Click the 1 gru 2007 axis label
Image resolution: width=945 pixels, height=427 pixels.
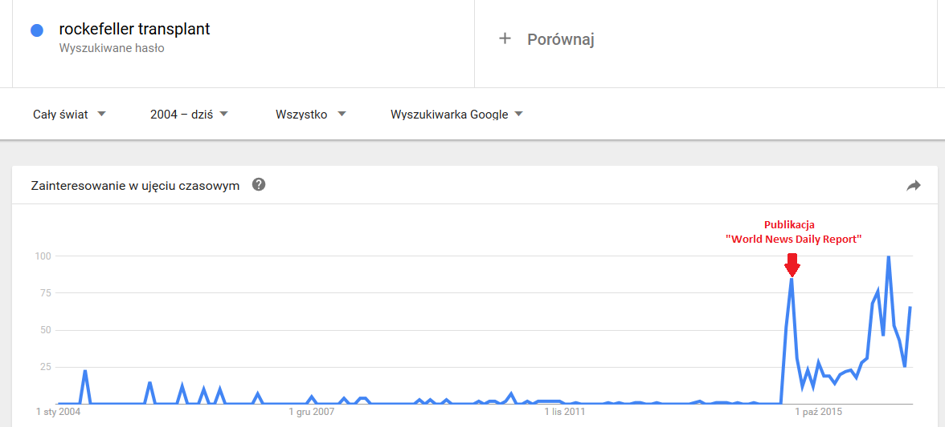312,413
